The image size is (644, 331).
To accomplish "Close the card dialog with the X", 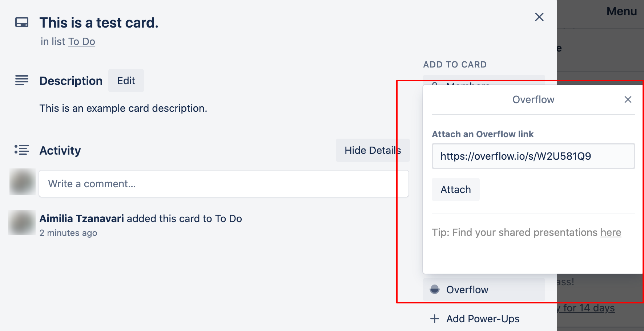I will click(x=539, y=17).
